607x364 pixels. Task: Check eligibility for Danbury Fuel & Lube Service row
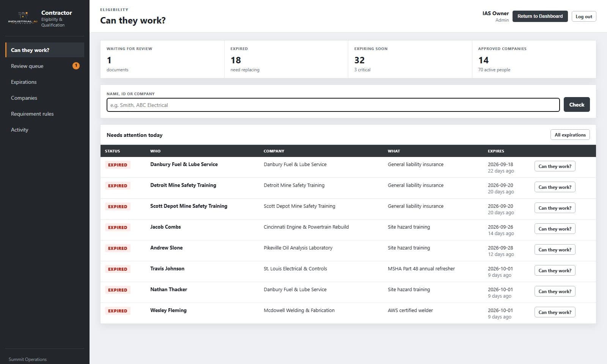[x=555, y=166]
